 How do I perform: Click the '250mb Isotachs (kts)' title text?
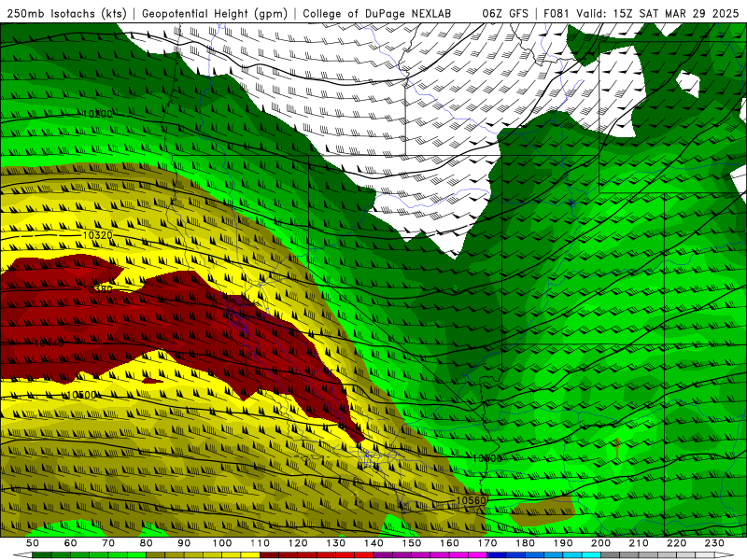coord(67,13)
